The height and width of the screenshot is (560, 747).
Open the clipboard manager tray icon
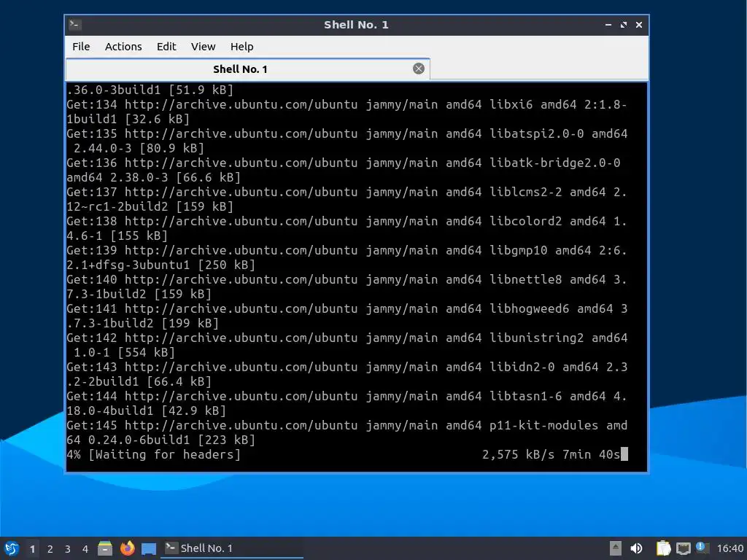pyautogui.click(x=663, y=548)
